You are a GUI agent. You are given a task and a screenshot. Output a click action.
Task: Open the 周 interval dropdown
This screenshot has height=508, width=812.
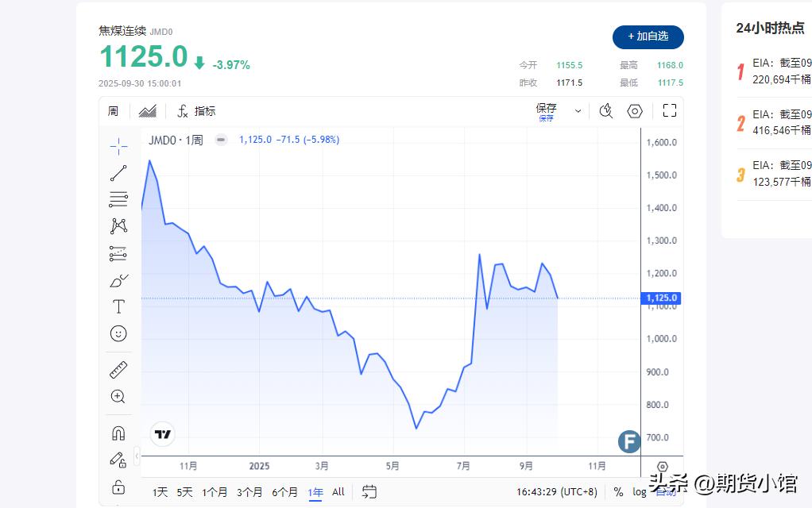pos(114,111)
